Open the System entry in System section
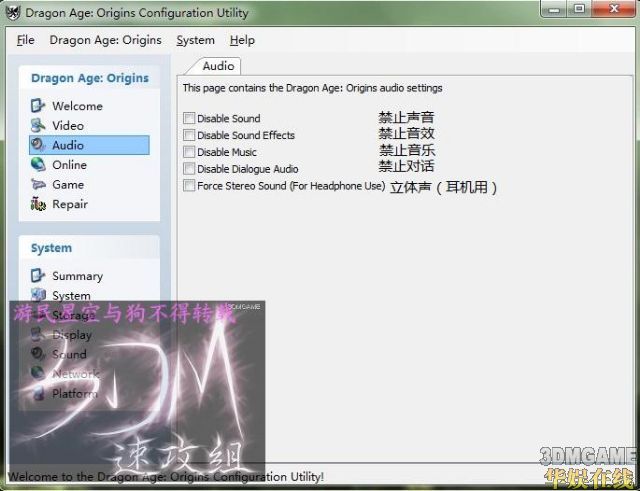This screenshot has width=640, height=491. coord(71,295)
